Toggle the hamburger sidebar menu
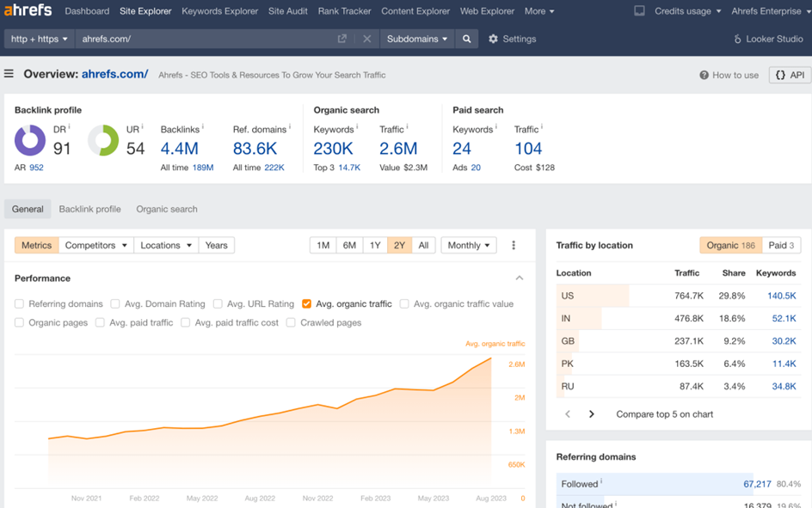 (9, 74)
